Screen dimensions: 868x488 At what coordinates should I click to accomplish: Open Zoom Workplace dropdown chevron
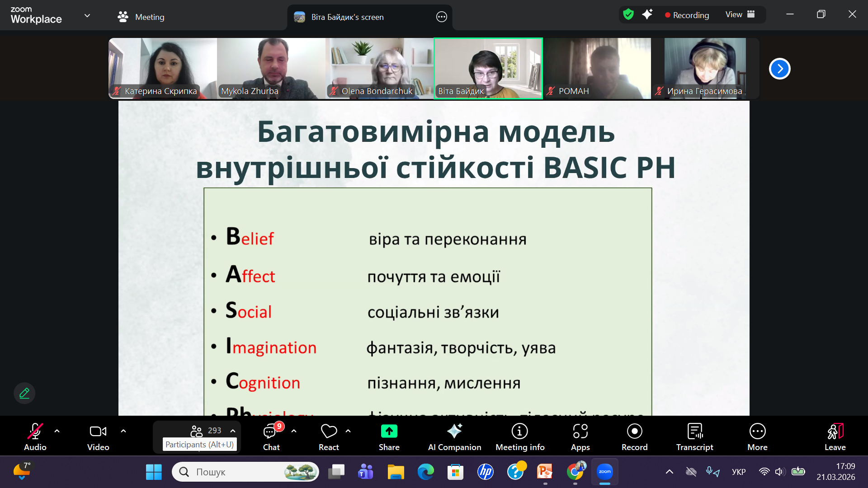coord(87,15)
